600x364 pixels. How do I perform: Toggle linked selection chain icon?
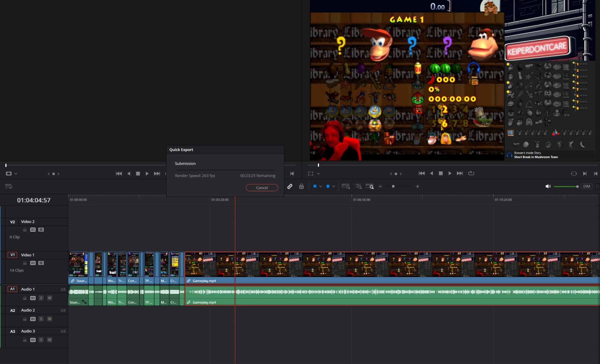(290, 186)
